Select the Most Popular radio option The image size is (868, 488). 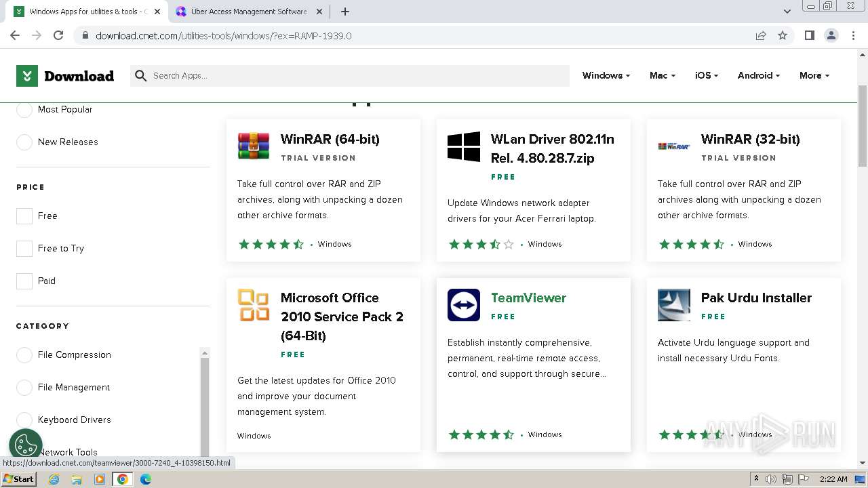[x=24, y=110]
